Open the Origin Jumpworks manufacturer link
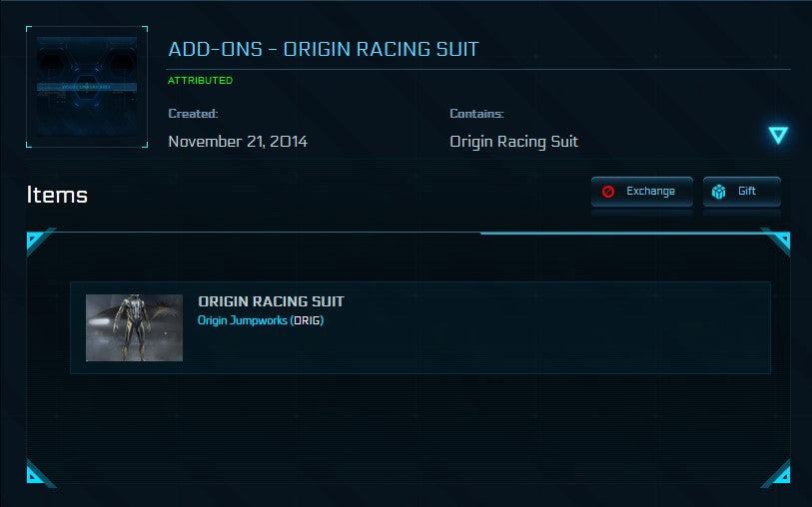This screenshot has width=812, height=507. tap(243, 320)
